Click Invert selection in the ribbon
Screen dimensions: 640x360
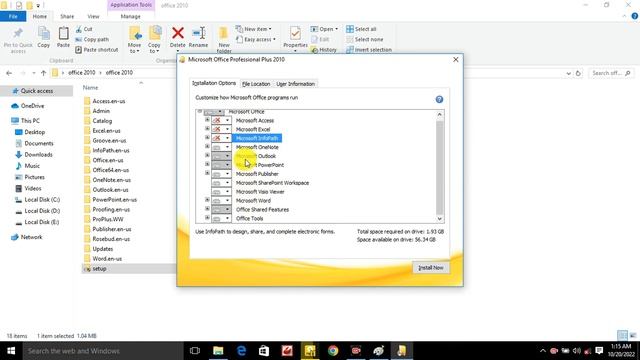coord(369,49)
